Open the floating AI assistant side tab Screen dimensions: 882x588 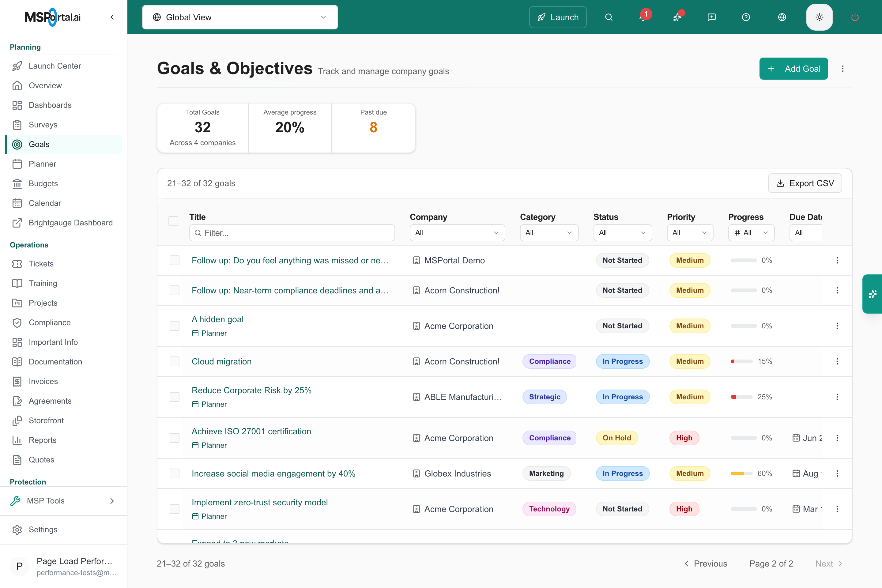pos(872,294)
